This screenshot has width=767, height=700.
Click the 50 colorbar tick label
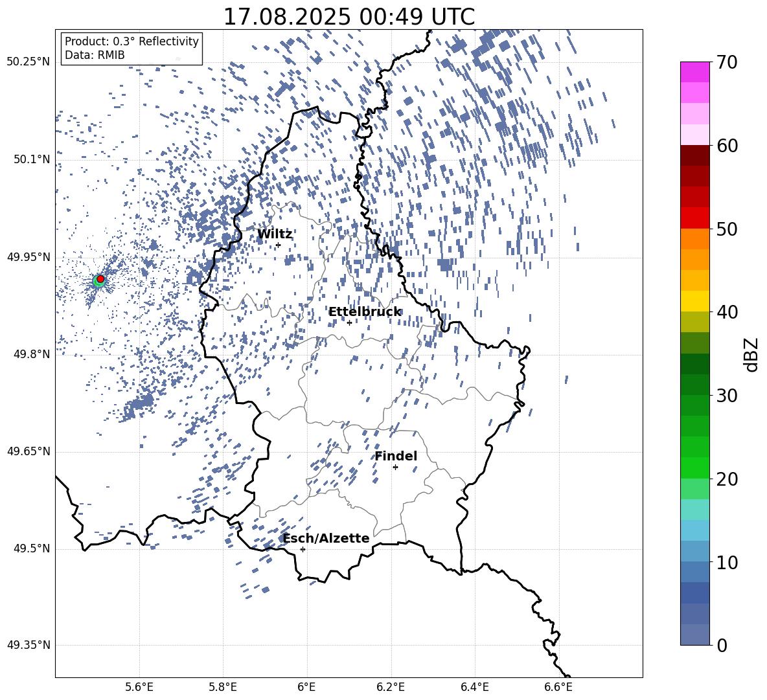[727, 229]
